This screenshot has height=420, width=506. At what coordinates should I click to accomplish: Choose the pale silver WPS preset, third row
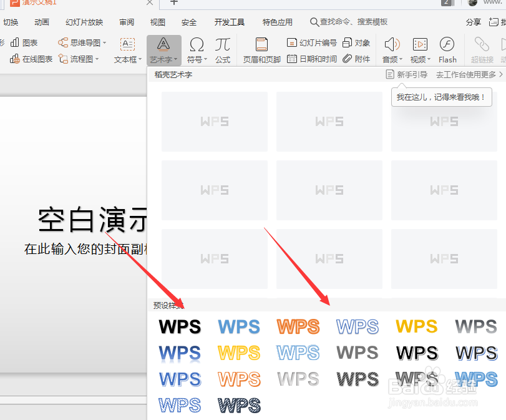(298, 379)
